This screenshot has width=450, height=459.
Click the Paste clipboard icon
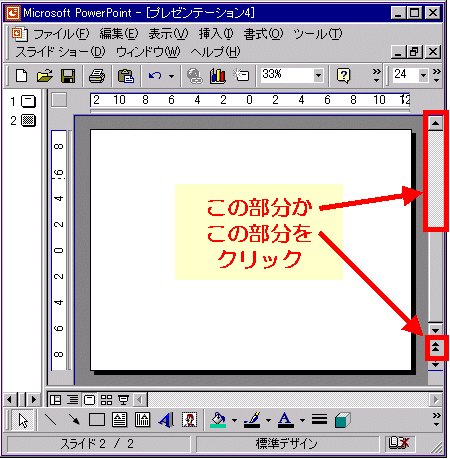click(x=126, y=76)
